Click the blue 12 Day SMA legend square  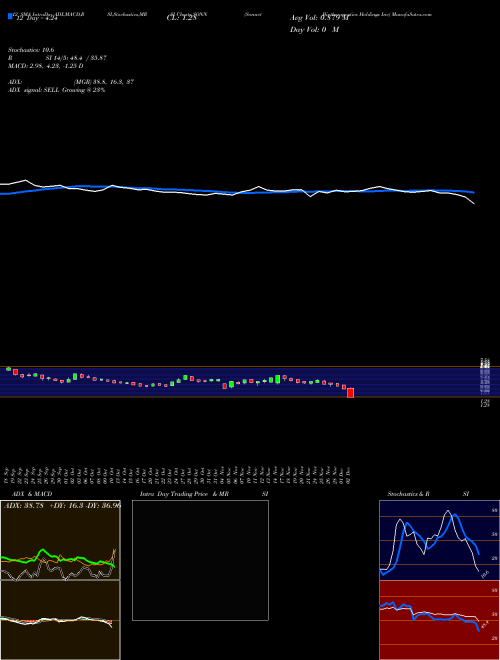(x=10, y=16)
